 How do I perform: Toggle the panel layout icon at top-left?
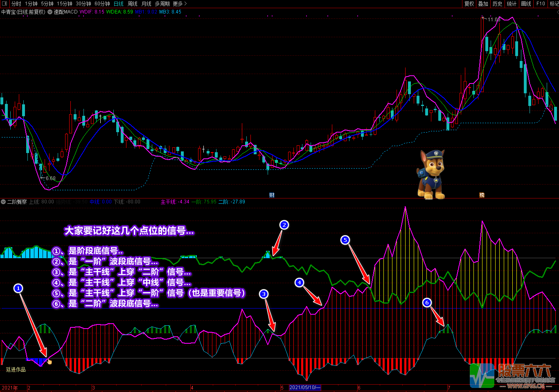(x=5, y=4)
